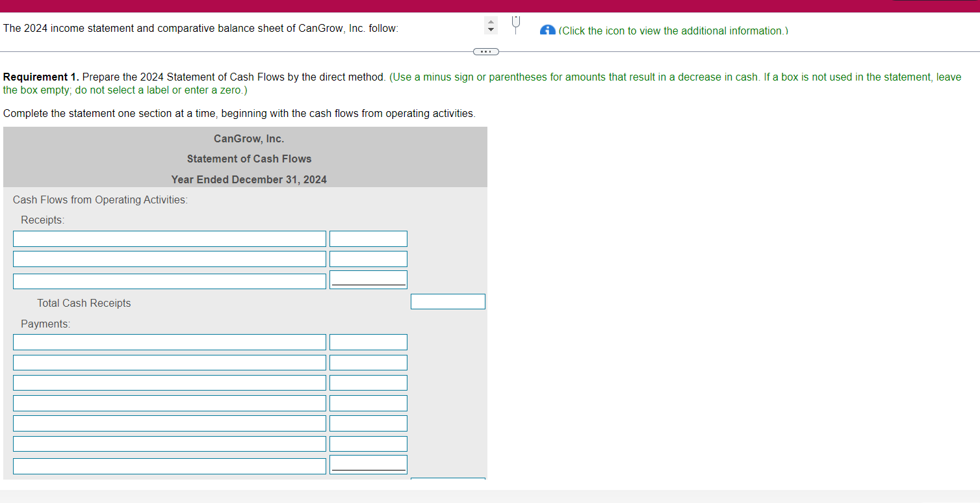Click the 'CanGrow, Inc.' statement title
This screenshot has height=503, width=980.
(x=249, y=138)
